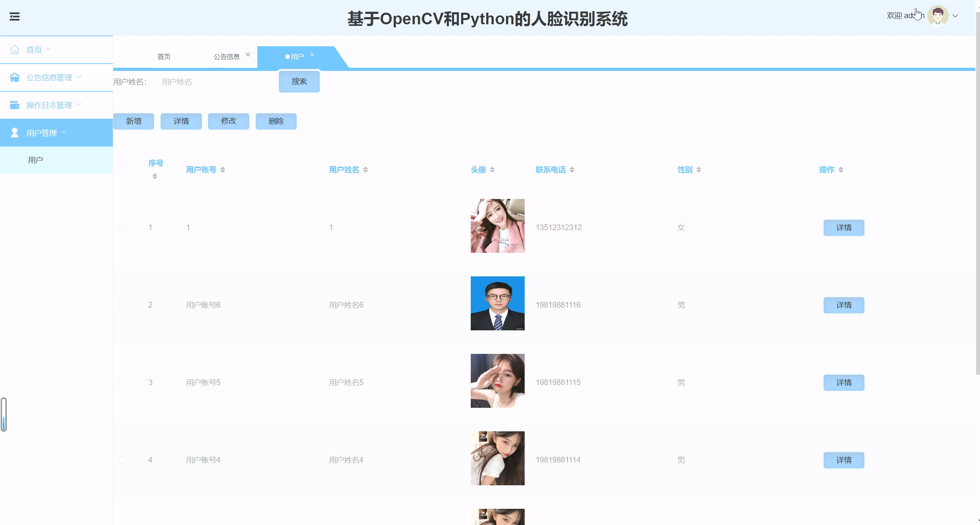Screen dimensions: 980x525
Task: Open 详情 for 用户账号6 row
Action: click(x=844, y=305)
